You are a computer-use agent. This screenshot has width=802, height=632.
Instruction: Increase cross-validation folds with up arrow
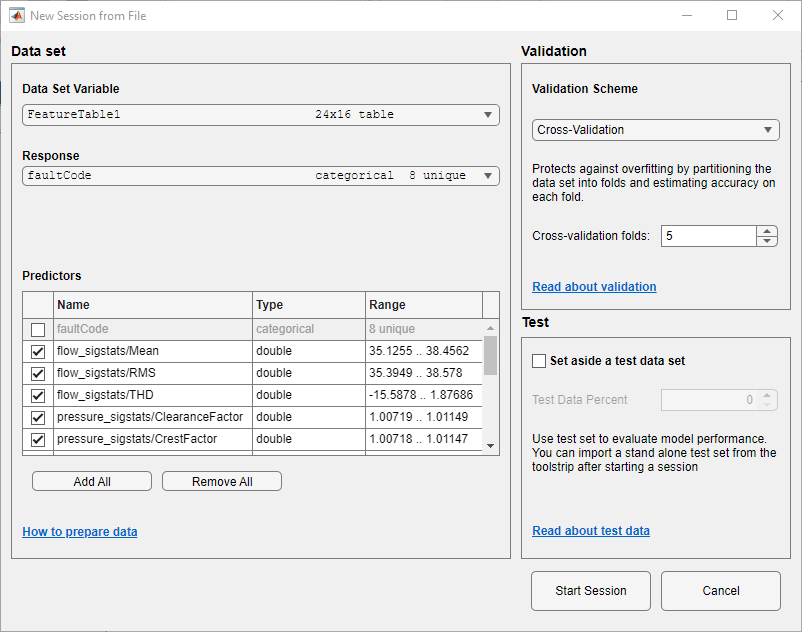767,231
